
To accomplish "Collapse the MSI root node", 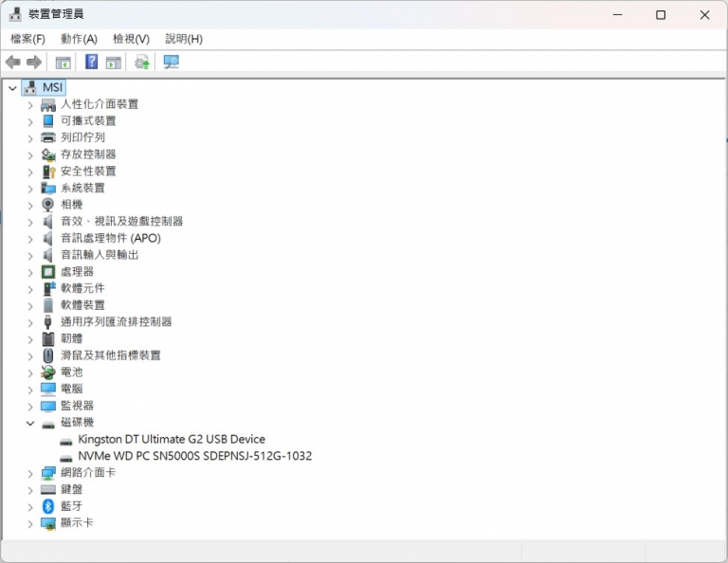I will tap(12, 87).
